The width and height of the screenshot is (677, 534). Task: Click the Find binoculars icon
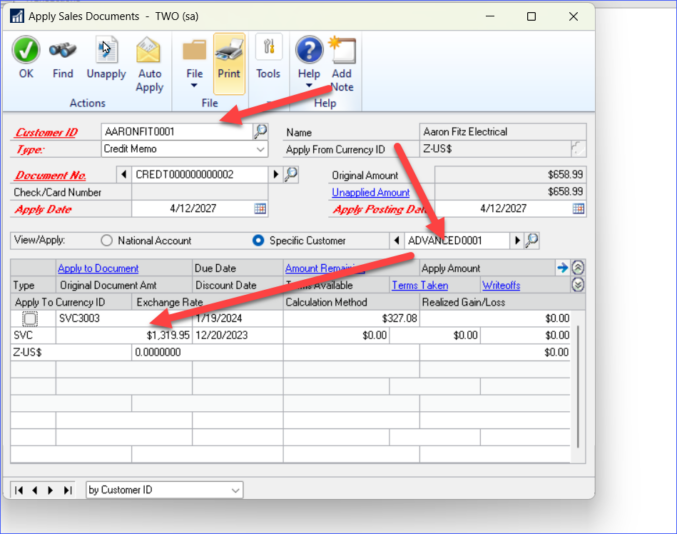[63, 50]
